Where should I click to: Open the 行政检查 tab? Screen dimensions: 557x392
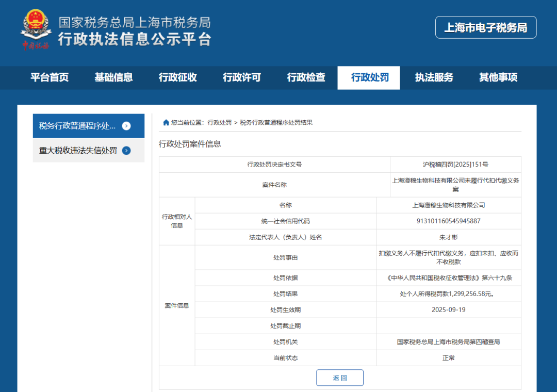click(306, 77)
